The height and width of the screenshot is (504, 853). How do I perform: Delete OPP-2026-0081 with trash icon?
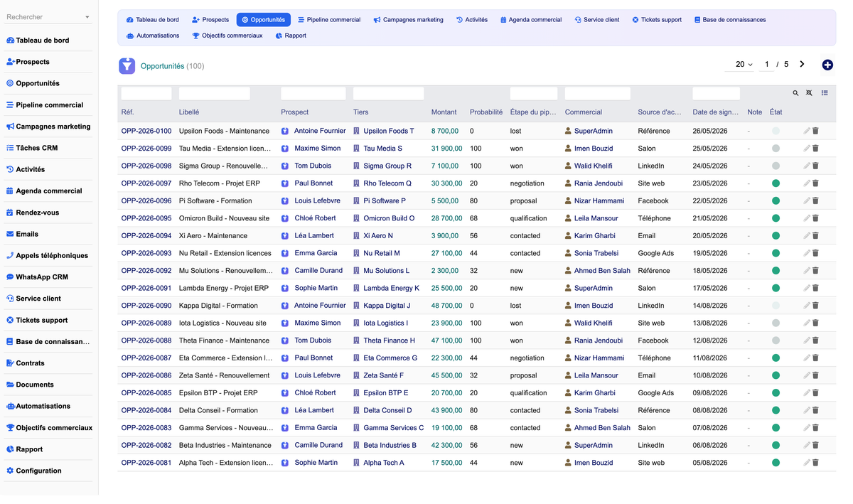(815, 463)
